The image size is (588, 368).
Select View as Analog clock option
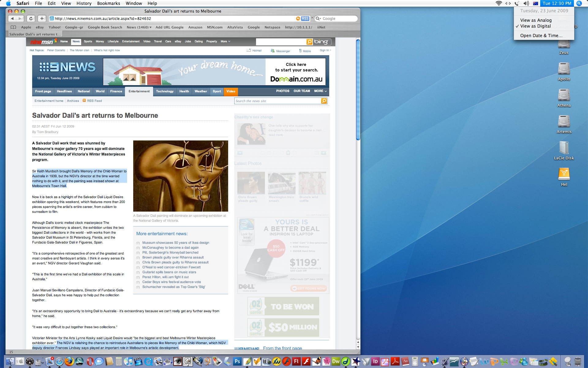coord(536,20)
